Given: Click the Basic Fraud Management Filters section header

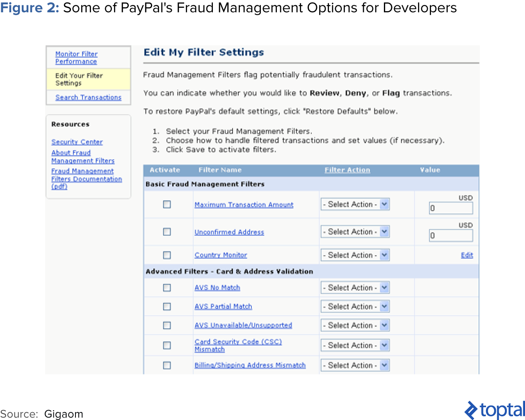Looking at the screenshot, I should click(x=205, y=184).
